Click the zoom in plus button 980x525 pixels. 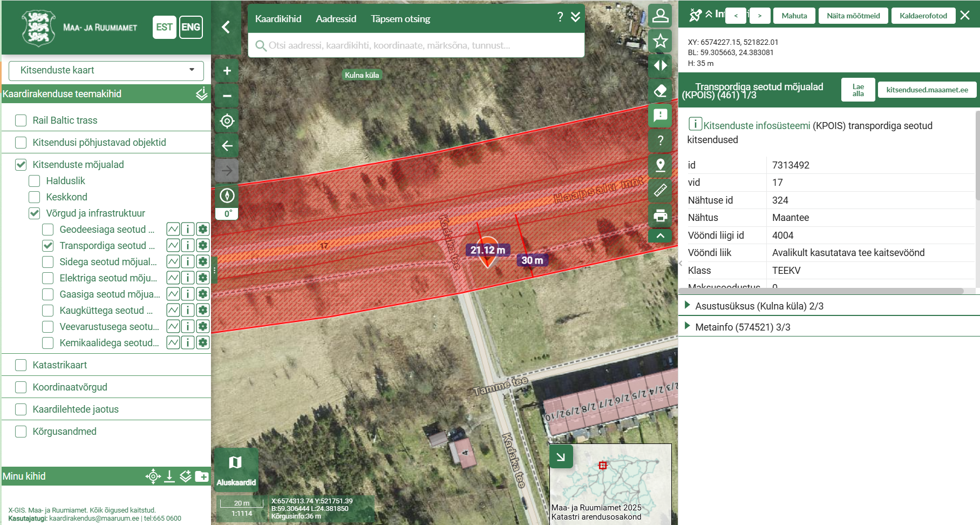(227, 71)
